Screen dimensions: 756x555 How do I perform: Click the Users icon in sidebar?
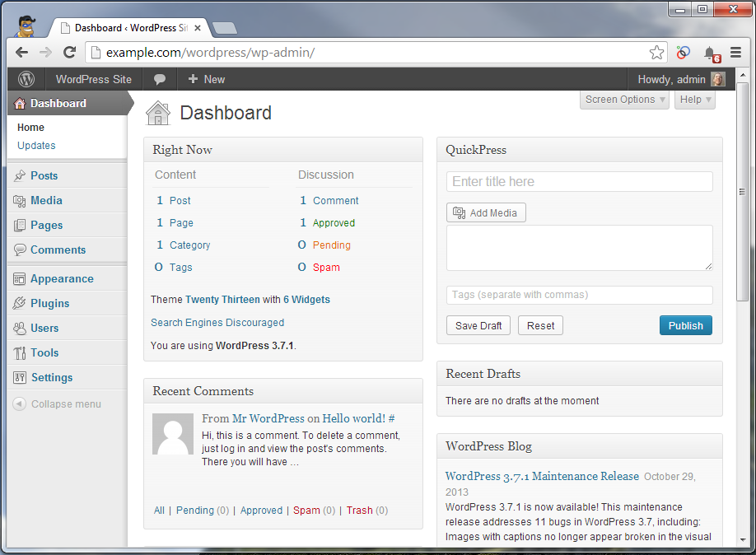(20, 329)
